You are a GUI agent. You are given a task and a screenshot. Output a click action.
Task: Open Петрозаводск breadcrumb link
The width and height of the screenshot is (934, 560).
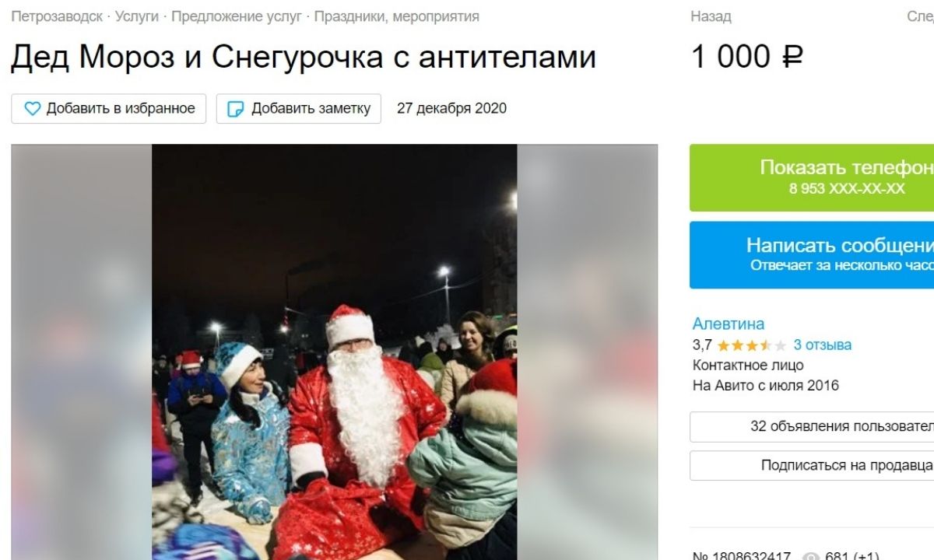[57, 16]
